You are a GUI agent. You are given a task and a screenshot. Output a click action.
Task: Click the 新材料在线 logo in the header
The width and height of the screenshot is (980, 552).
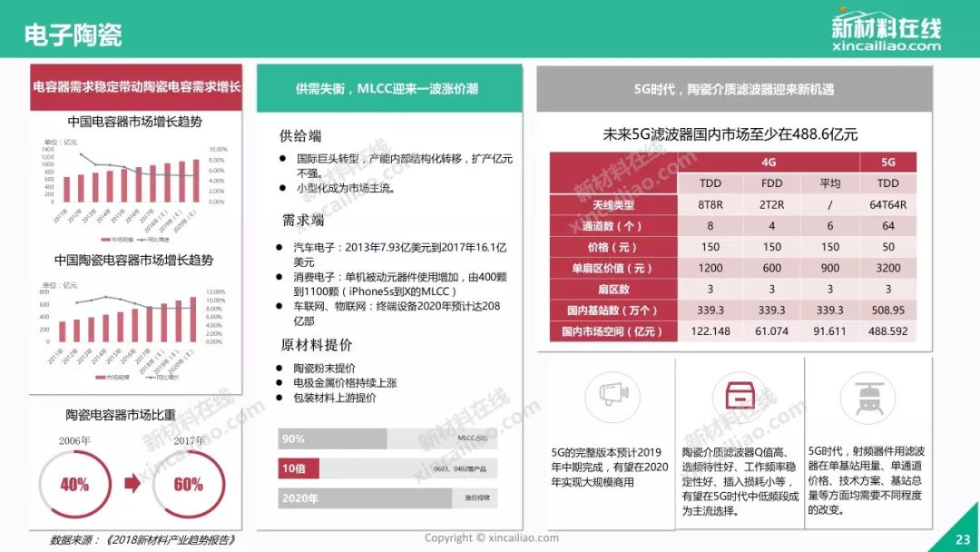tap(886, 30)
